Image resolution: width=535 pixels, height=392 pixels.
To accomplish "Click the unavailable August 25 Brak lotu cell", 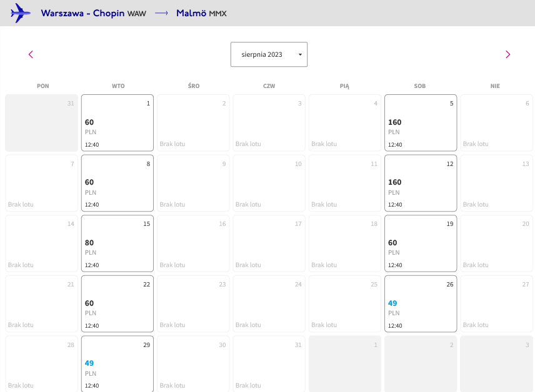I will coord(344,304).
